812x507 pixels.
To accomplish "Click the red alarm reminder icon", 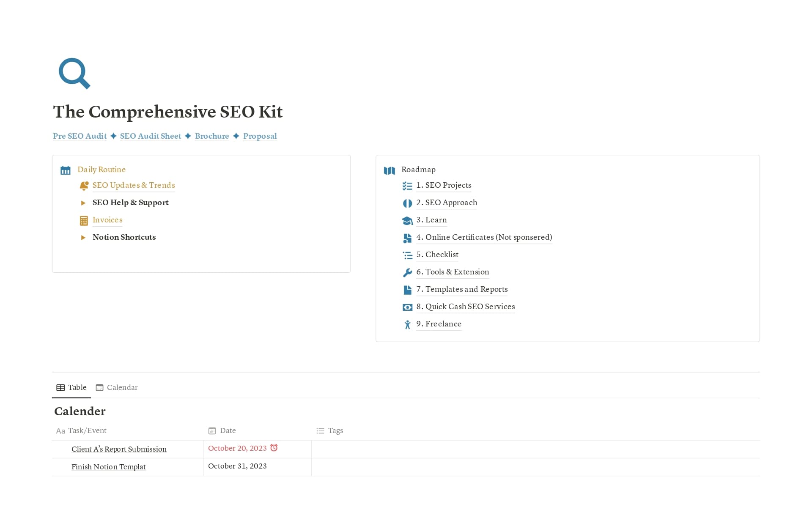I will (274, 448).
